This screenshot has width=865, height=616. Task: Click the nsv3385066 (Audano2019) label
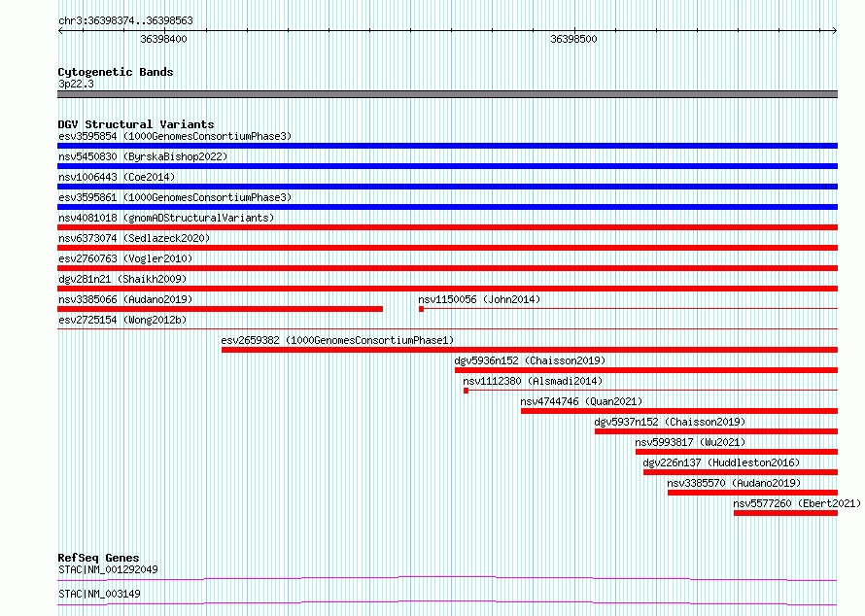coord(125,299)
